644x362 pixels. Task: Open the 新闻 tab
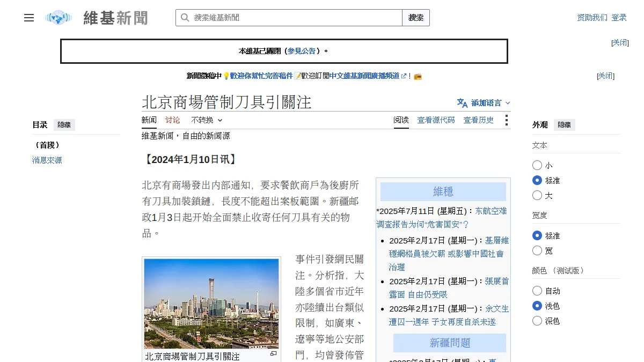(x=149, y=120)
